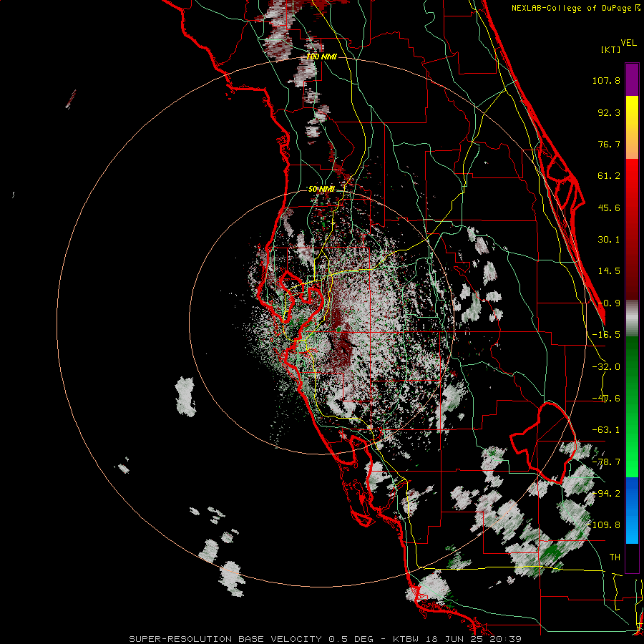Select the 30.1 legend value

pyautogui.click(x=609, y=240)
